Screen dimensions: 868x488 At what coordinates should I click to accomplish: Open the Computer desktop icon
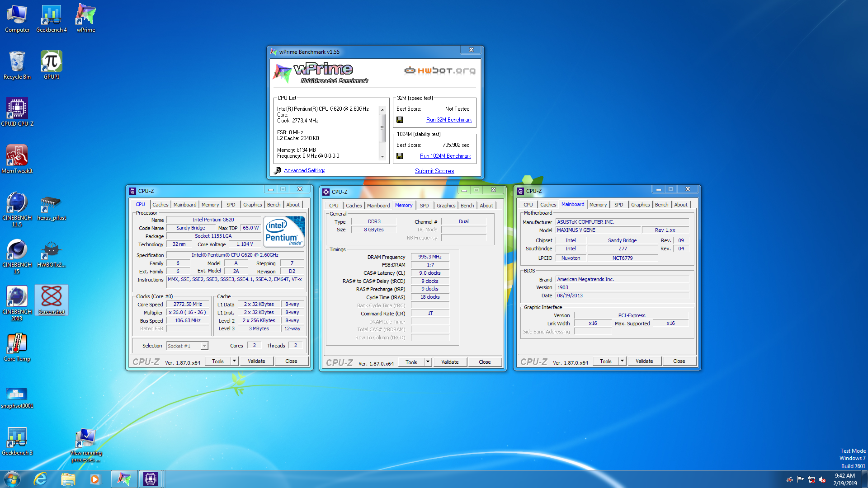[17, 19]
